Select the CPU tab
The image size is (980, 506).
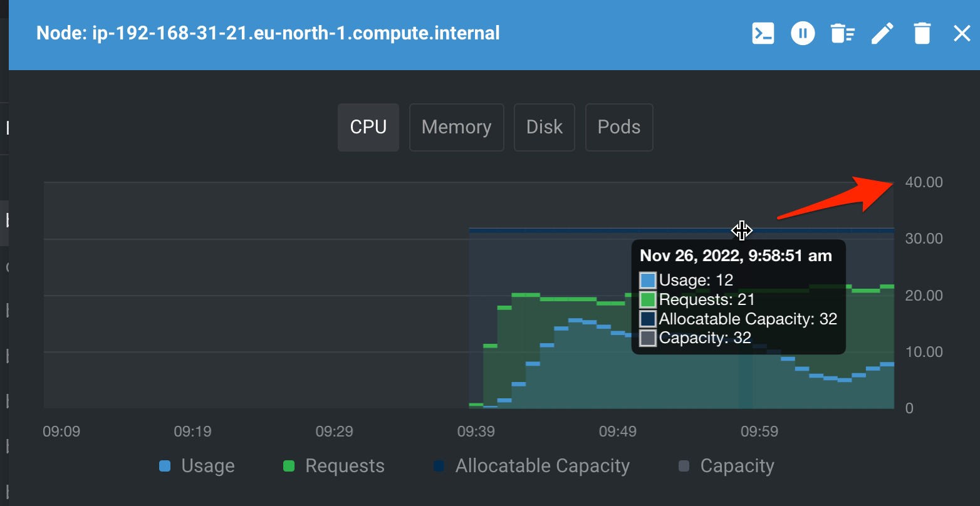click(x=368, y=127)
